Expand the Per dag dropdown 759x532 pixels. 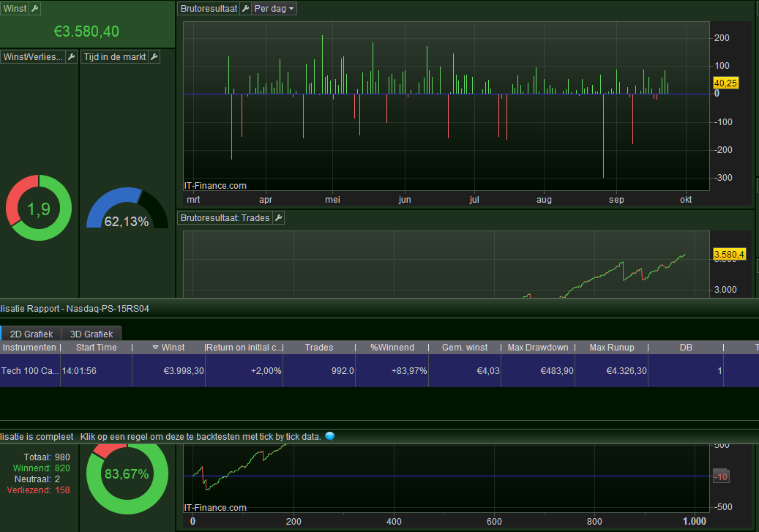(x=274, y=9)
